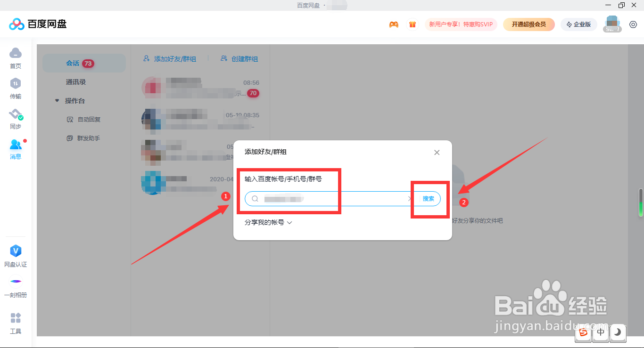Image resolution: width=644 pixels, height=348 pixels.
Task: Select the 会话 tab
Action: (84, 63)
